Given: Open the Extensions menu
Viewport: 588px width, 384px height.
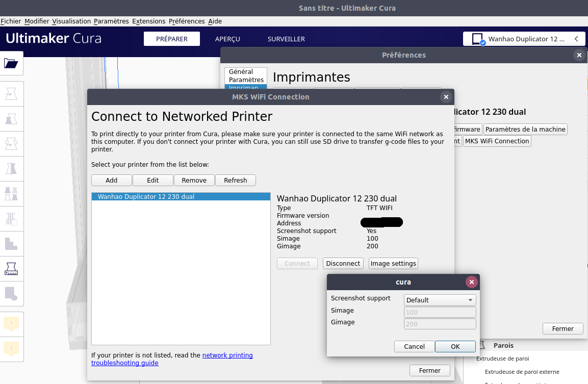Looking at the screenshot, I should [x=148, y=21].
